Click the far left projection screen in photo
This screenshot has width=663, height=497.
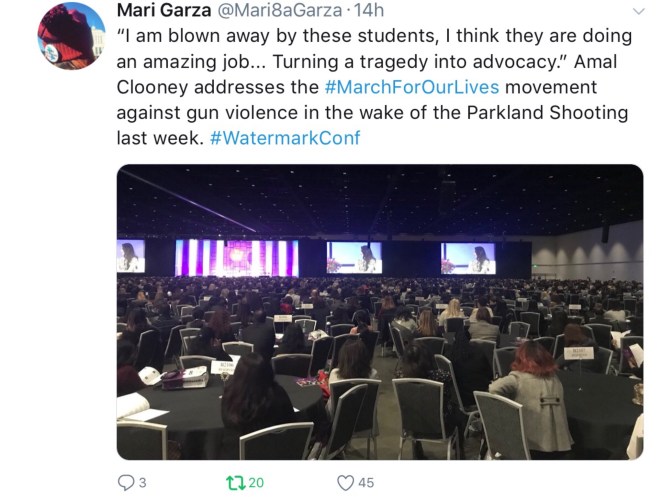coord(131,256)
